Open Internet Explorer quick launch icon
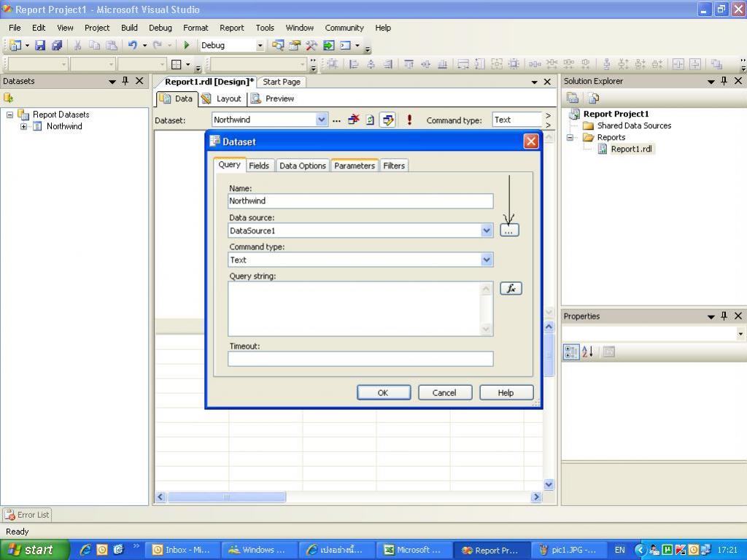Viewport: 747px width, 560px height. pos(86,550)
